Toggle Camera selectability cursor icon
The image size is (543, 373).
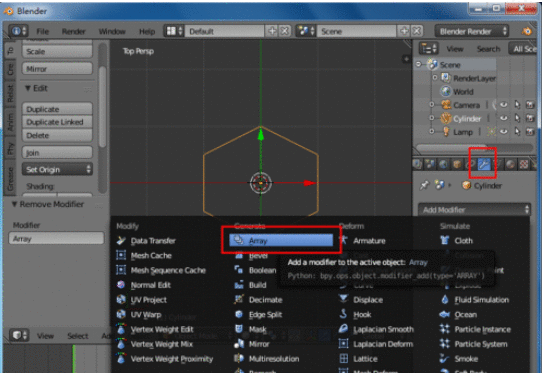517,105
